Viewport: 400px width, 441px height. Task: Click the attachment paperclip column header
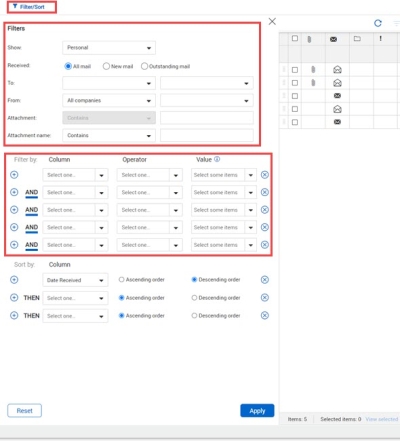(309, 39)
